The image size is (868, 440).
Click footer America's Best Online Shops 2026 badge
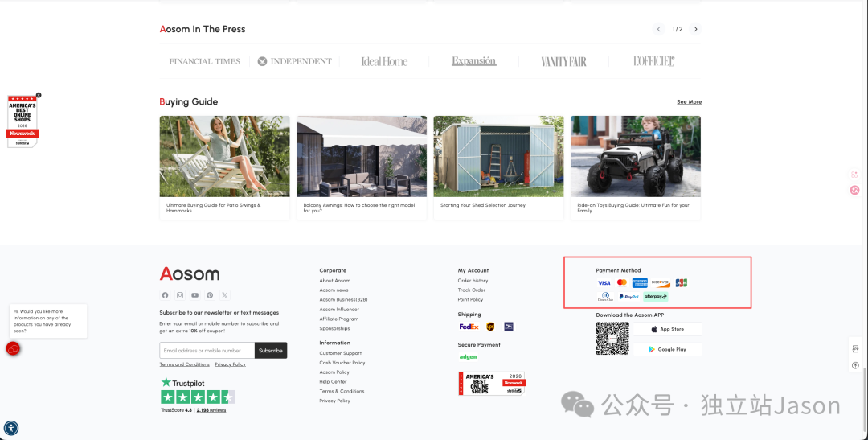(x=492, y=384)
